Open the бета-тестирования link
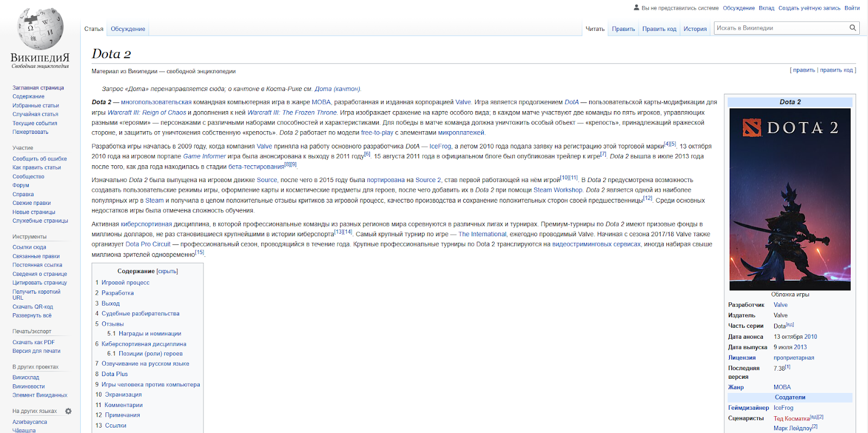Viewport: 868px width, 433px height. pos(256,167)
